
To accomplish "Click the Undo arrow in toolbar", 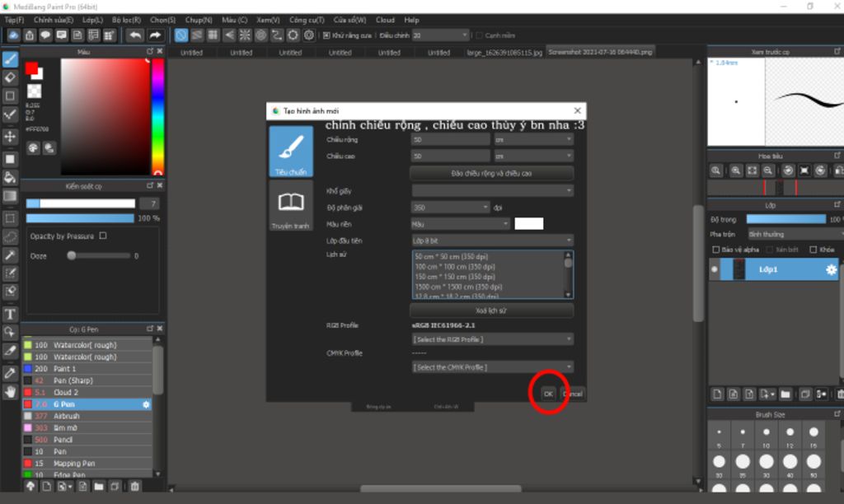I will 135,35.
